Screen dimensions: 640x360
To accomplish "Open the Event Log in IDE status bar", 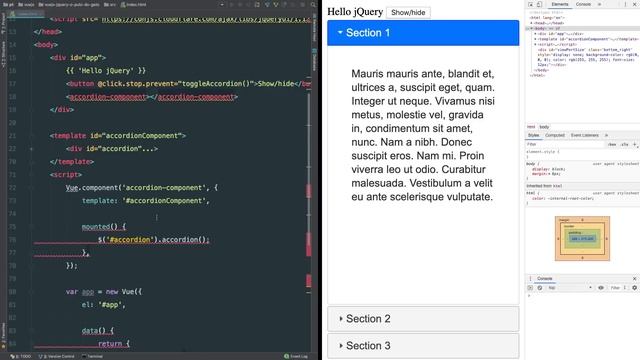I will pyautogui.click(x=296, y=356).
